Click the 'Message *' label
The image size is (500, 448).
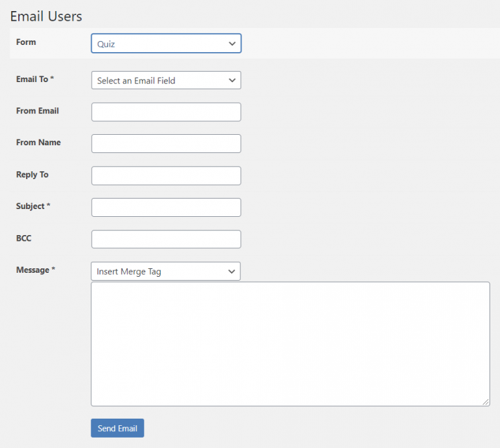click(x=36, y=270)
